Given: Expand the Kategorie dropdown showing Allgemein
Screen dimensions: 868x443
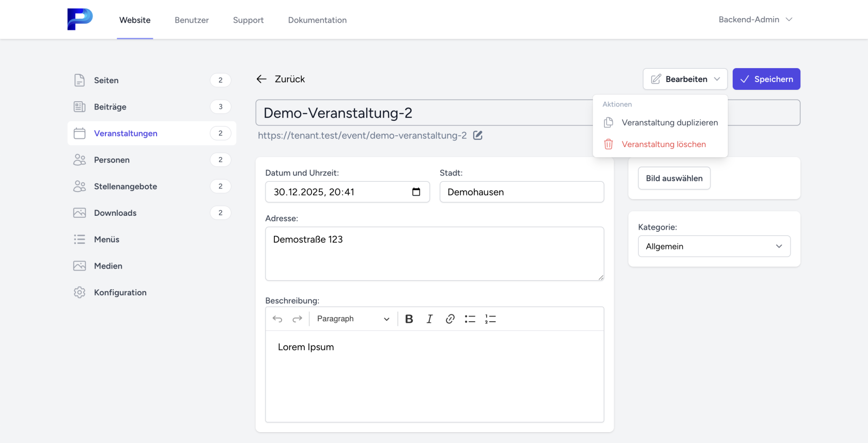Looking at the screenshot, I should coord(714,246).
